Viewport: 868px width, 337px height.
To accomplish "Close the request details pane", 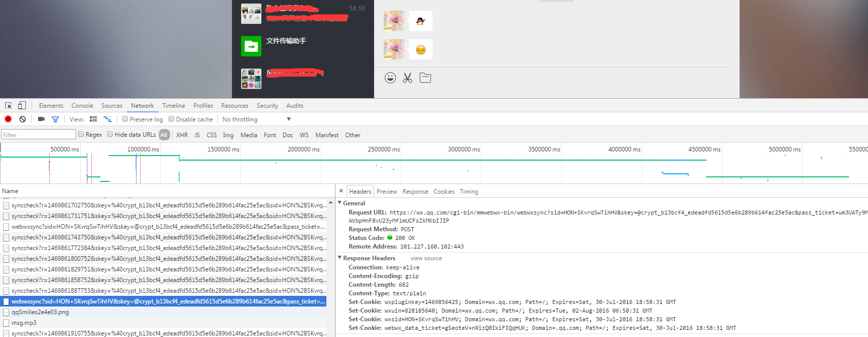I will [x=341, y=191].
